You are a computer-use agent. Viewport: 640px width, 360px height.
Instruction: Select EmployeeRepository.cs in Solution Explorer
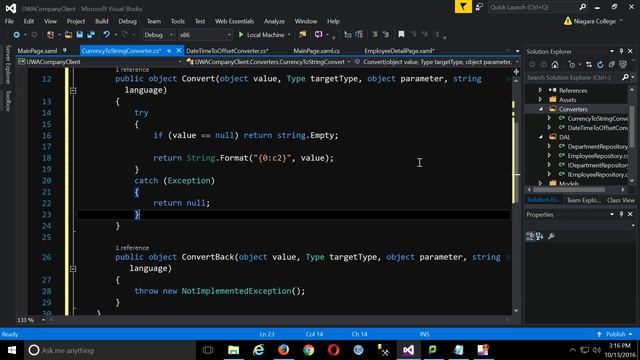coord(598,156)
